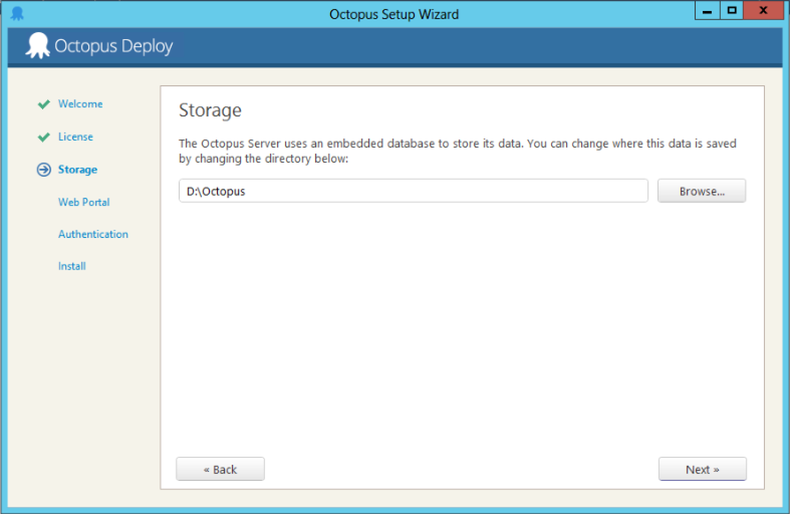Open the Authentication step
The image size is (790, 514).
click(x=93, y=234)
